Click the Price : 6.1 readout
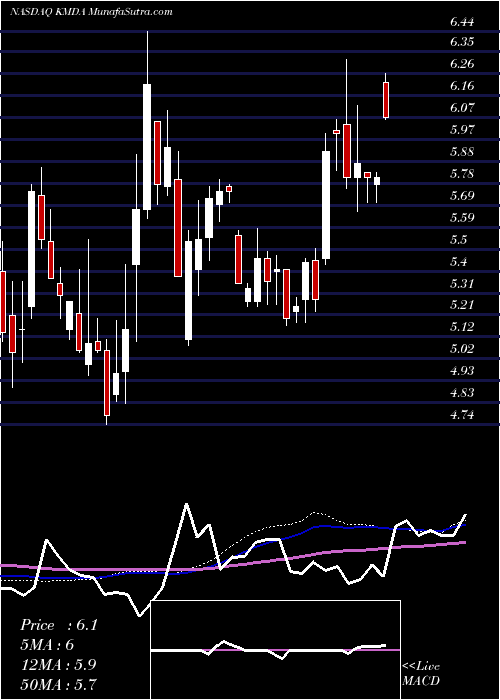This screenshot has height=700, width=500. pos(58,625)
